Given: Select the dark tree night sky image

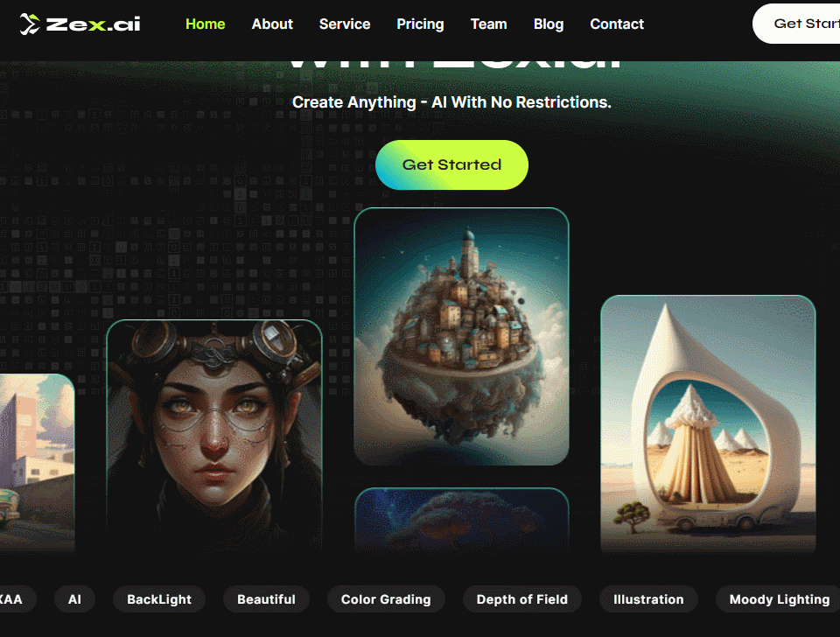Looking at the screenshot, I should point(461,521).
